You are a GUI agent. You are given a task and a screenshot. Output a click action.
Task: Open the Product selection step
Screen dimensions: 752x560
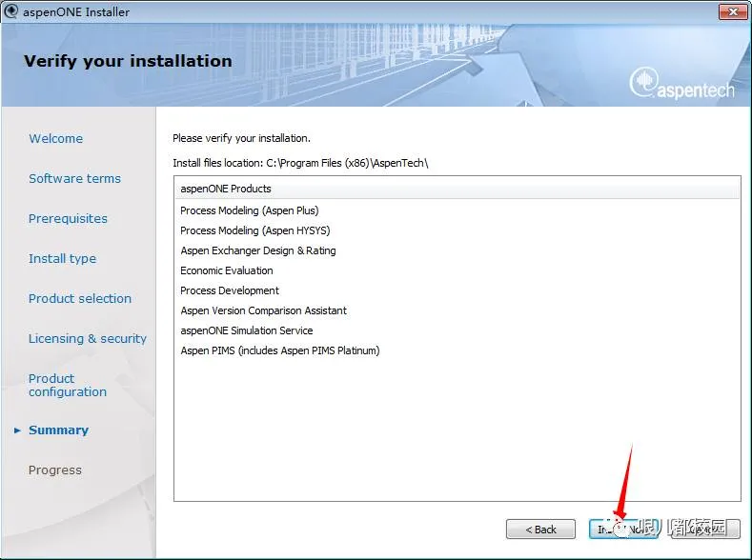tap(80, 298)
